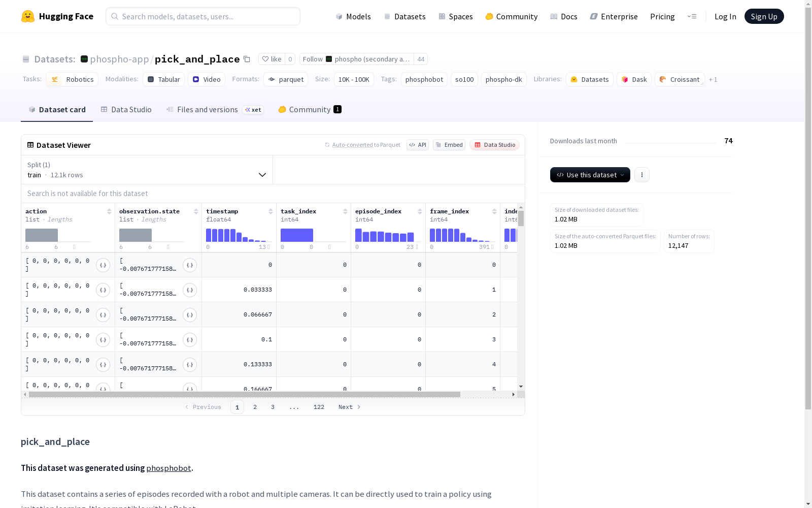Click the phospho-dk tag

click(503, 79)
